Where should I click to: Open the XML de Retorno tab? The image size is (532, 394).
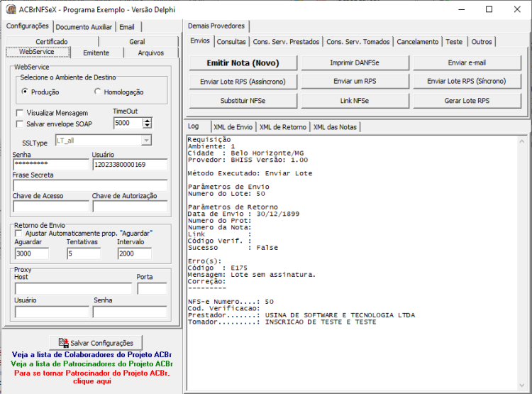282,127
